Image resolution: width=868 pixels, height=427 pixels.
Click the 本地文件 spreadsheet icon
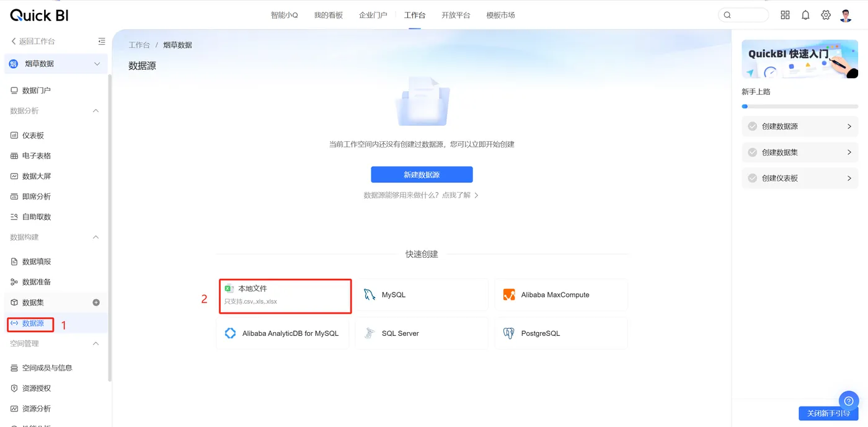(229, 289)
